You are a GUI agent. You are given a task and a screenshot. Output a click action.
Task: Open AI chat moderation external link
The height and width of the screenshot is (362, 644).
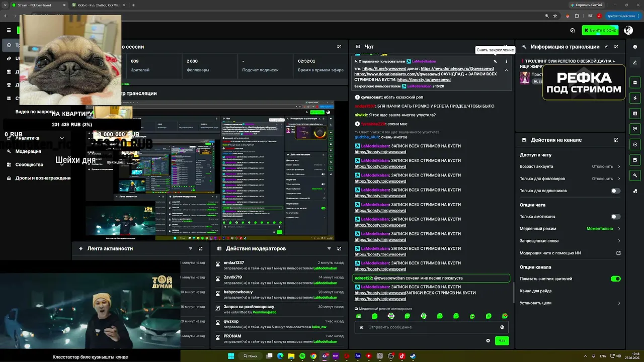(x=570, y=253)
